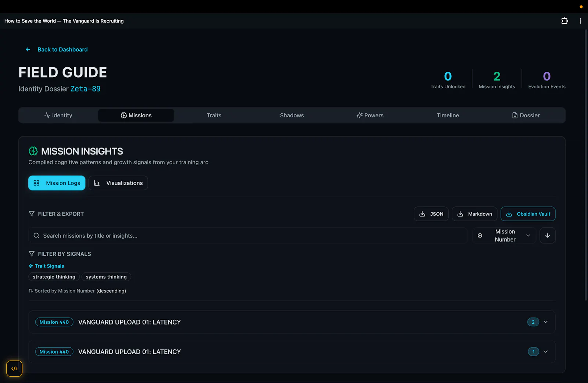
Task: Select the Mission Logs view
Action: coord(57,183)
